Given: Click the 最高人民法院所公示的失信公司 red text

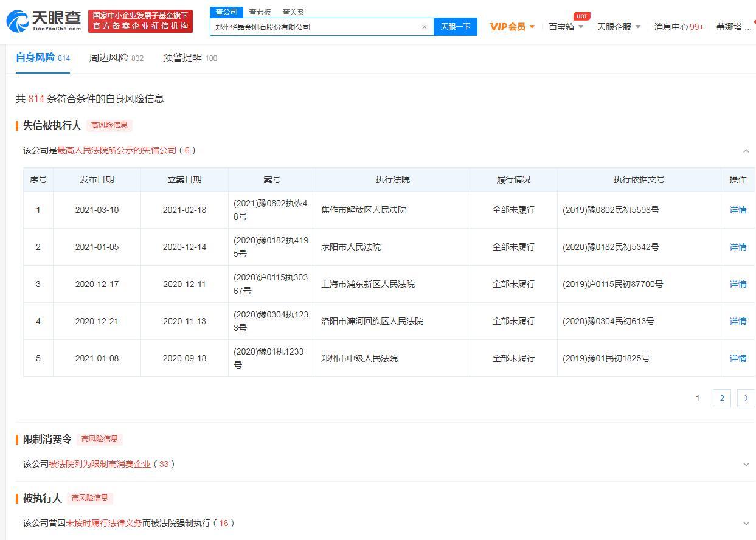Looking at the screenshot, I should [117, 150].
